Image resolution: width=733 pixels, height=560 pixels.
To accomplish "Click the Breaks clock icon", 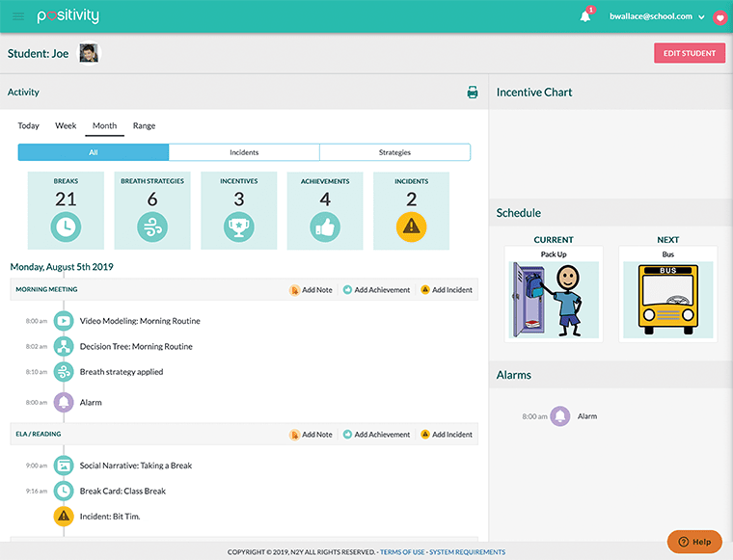I will point(66,227).
